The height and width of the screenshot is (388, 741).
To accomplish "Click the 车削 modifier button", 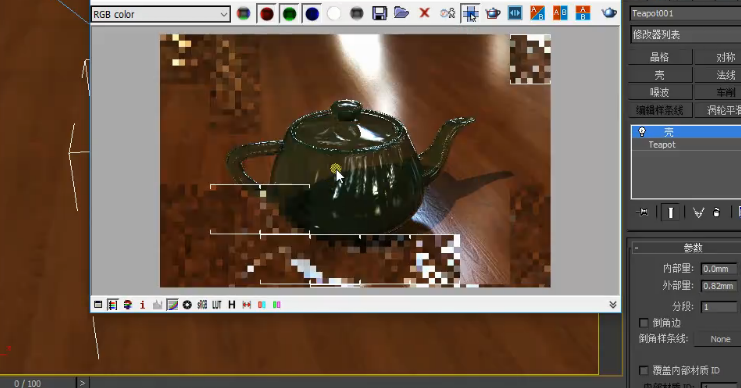I will pos(718,92).
